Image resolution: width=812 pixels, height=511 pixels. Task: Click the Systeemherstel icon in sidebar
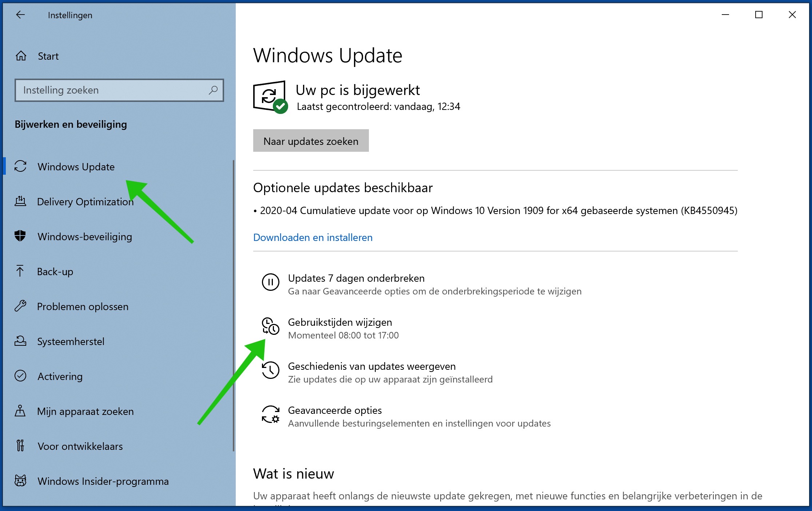tap(21, 341)
